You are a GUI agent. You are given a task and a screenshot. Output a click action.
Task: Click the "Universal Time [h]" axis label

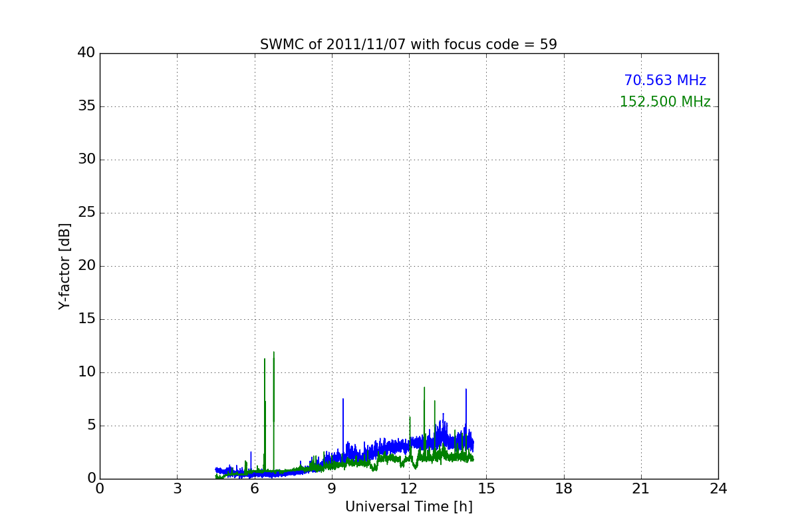tap(408, 507)
